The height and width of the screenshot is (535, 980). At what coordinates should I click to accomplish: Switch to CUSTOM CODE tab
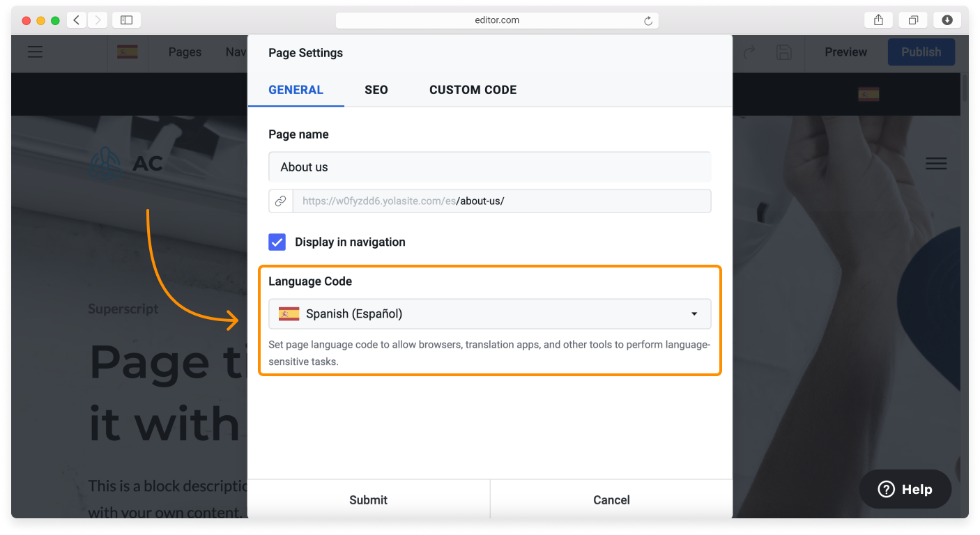click(x=473, y=90)
